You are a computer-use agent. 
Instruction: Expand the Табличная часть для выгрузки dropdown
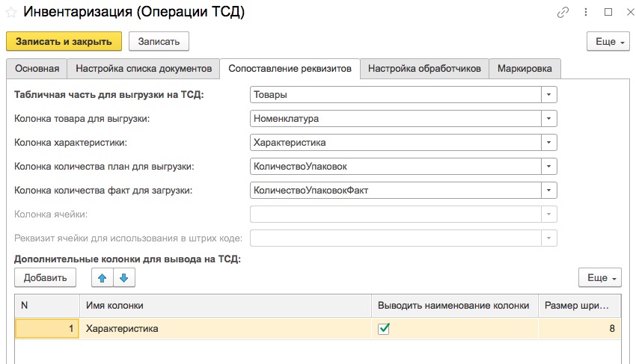click(548, 94)
